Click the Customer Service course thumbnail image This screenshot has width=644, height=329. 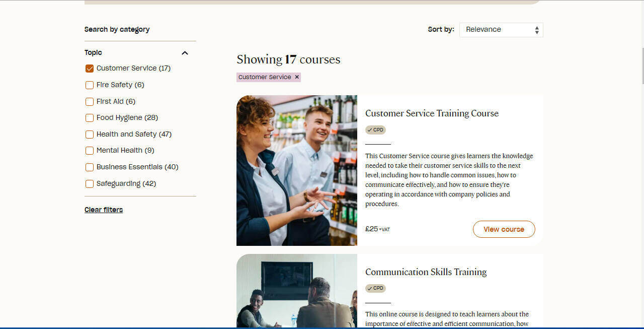pyautogui.click(x=296, y=170)
